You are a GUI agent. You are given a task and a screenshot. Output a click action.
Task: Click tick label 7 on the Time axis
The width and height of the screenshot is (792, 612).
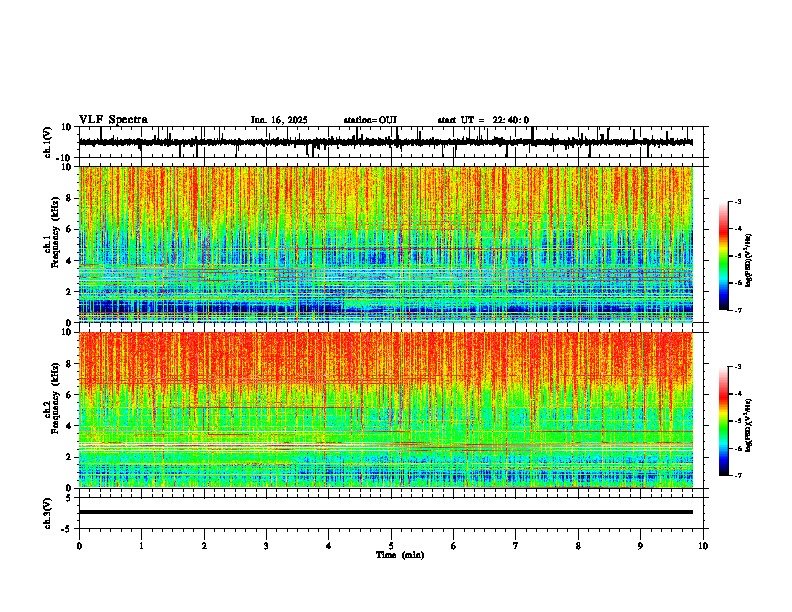point(516,546)
